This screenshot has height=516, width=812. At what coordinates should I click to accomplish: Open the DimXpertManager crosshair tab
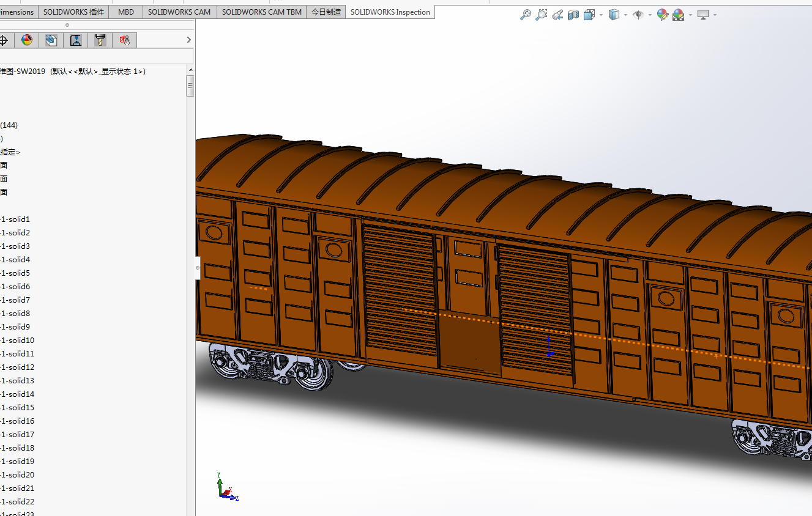click(4, 40)
